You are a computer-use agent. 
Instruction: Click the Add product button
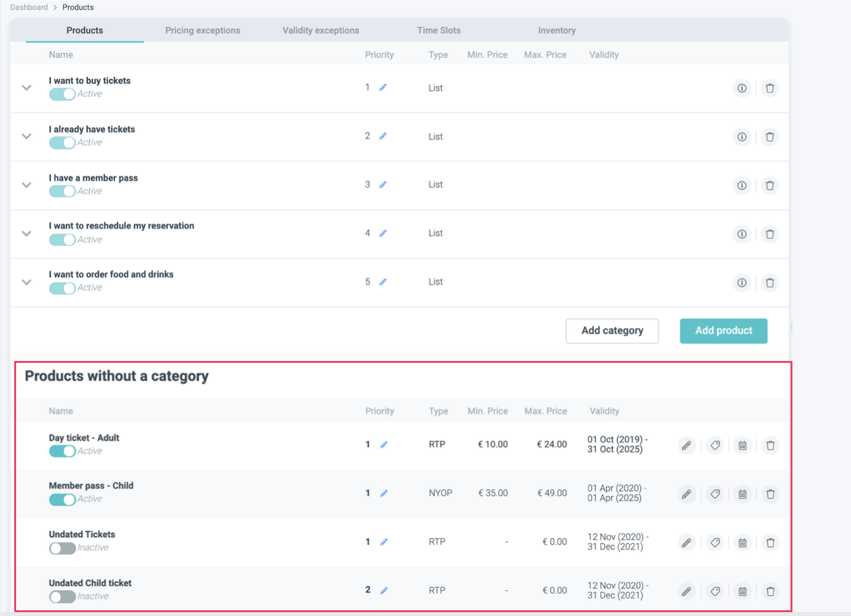pyautogui.click(x=723, y=331)
